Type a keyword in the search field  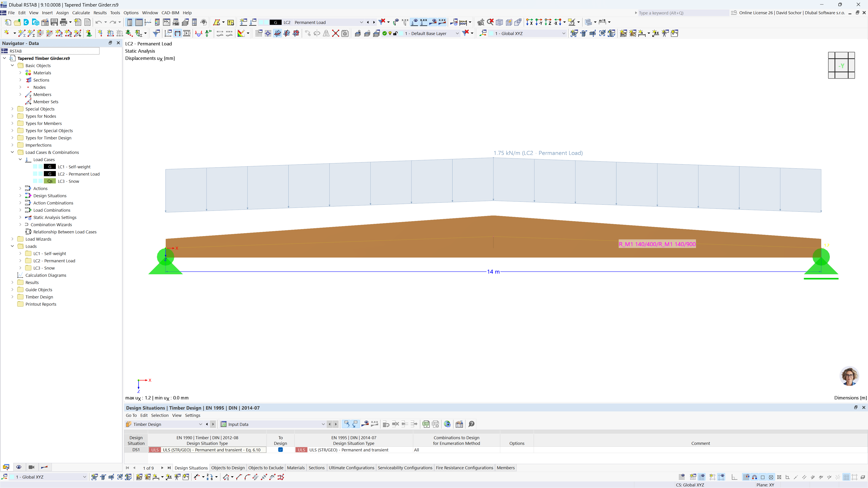pos(681,13)
